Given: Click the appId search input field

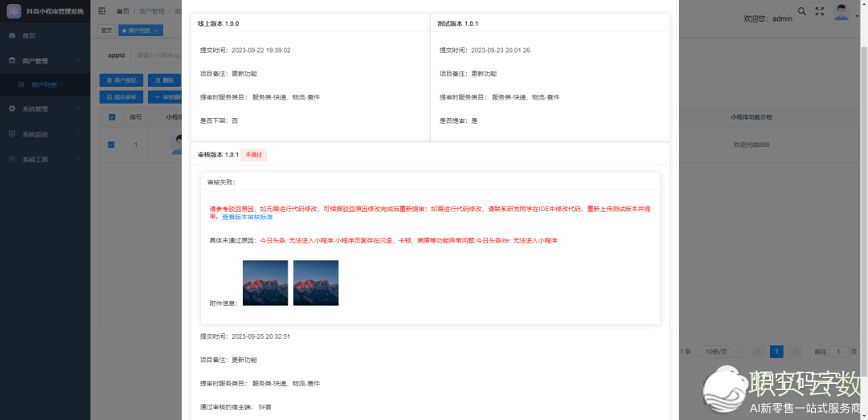Looking at the screenshot, I should point(157,55).
